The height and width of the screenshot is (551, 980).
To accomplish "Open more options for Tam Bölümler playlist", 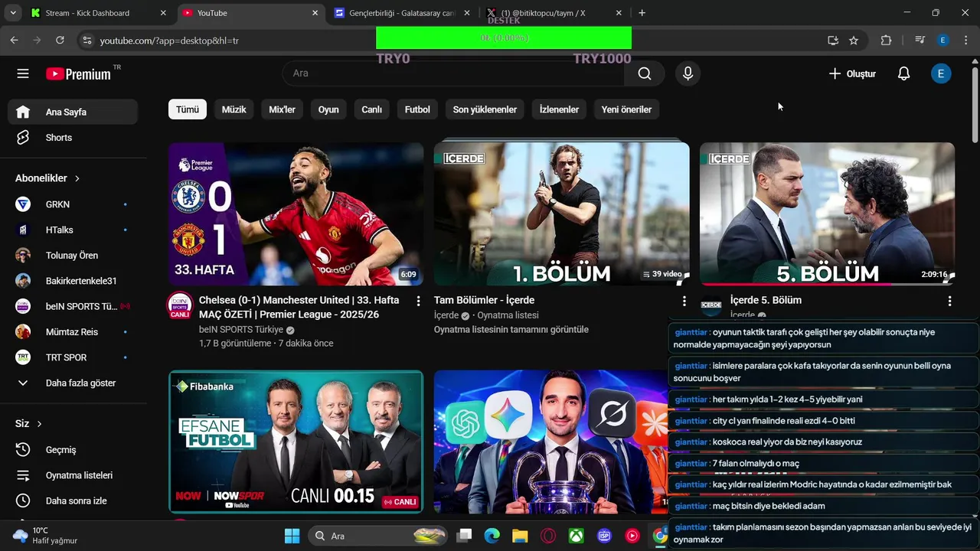I will 684,302.
